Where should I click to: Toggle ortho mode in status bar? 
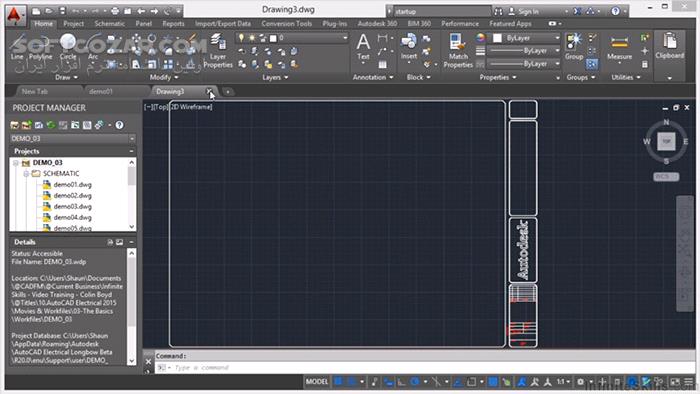[401, 382]
